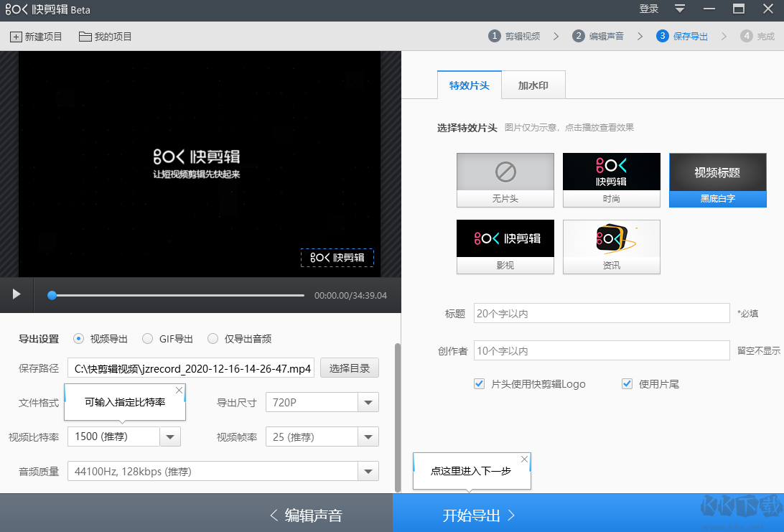The height and width of the screenshot is (532, 784).
Task: Expand the 音频质量 dropdown
Action: coord(368,472)
